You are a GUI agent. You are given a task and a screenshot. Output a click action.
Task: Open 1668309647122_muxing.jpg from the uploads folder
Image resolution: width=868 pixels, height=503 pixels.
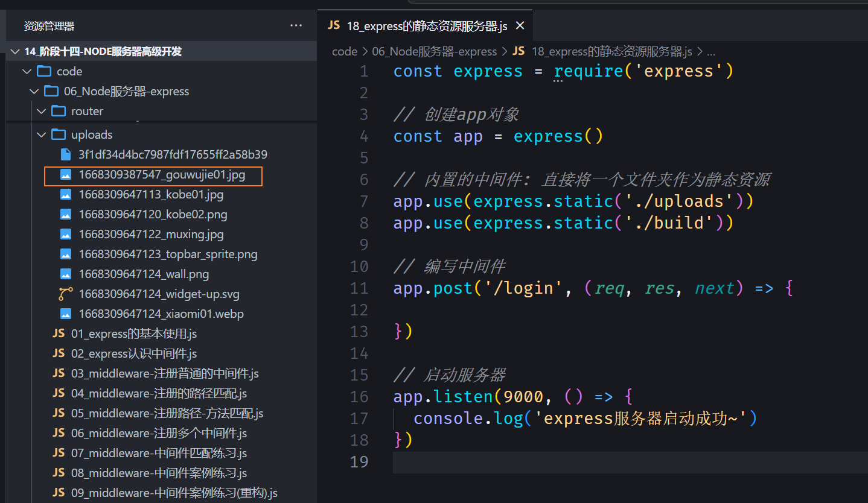click(151, 235)
